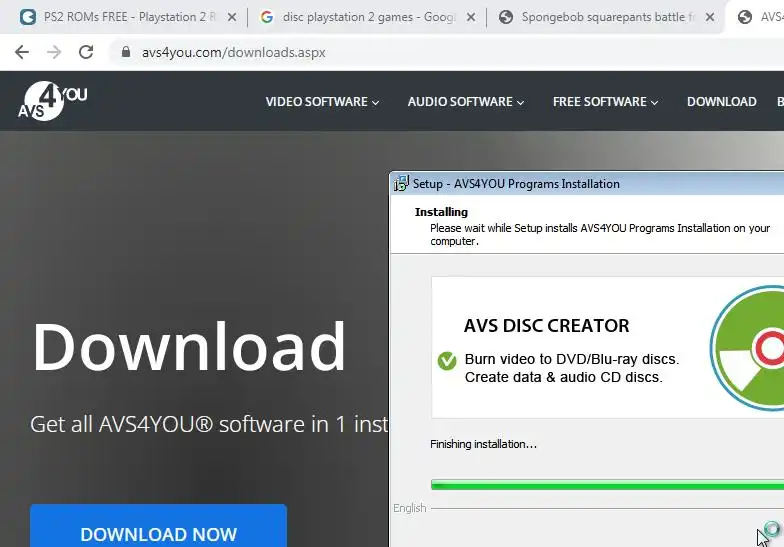784x547 pixels.
Task: Switch to the Spongebob squarepants battle tab
Action: click(606, 17)
